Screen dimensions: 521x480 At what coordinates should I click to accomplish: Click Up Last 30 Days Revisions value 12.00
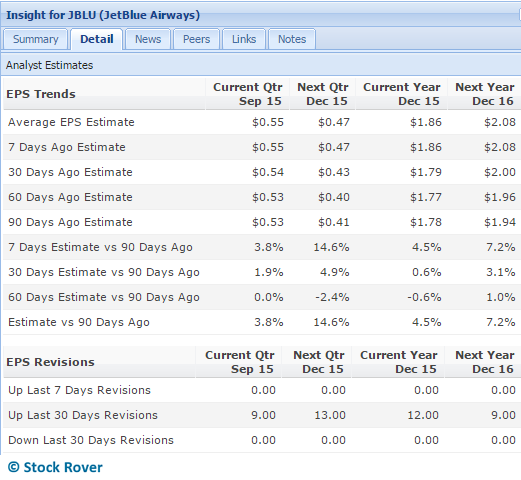tap(423, 415)
